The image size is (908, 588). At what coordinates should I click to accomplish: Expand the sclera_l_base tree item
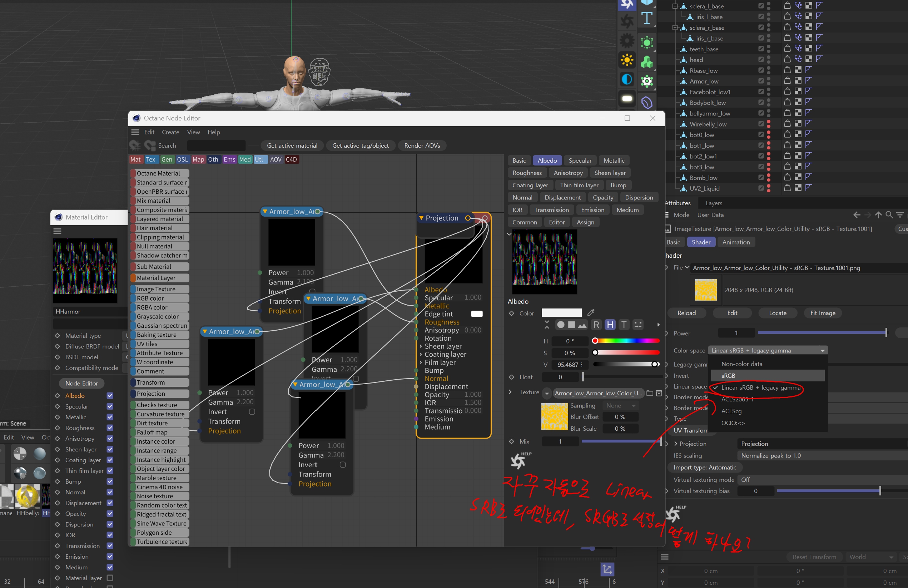675,6
